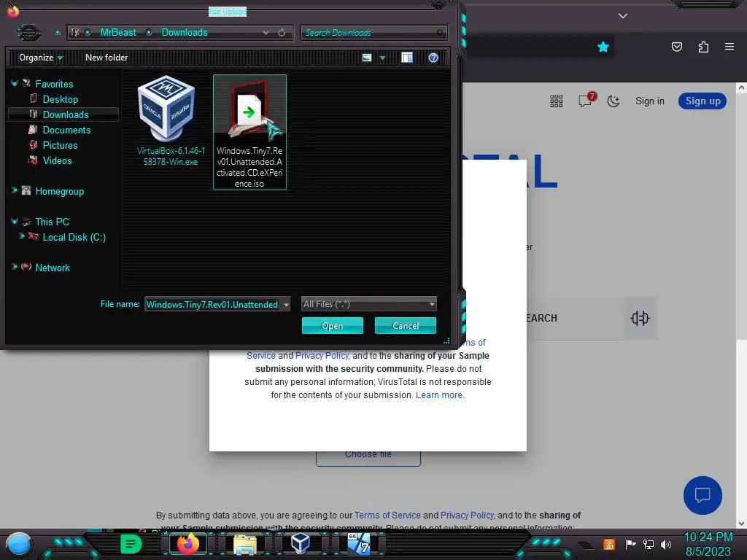
Task: Click the Choose file button
Action: (x=368, y=456)
